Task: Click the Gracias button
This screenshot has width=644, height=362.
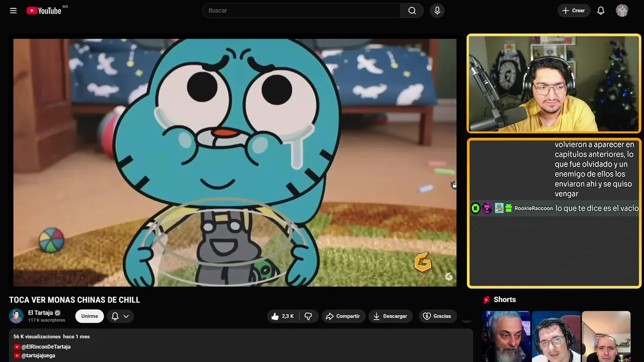Action: pos(437,316)
